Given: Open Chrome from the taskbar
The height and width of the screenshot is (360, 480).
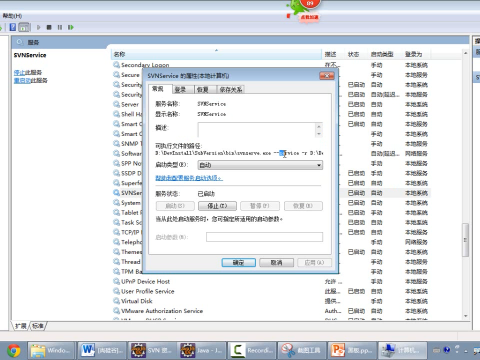Looking at the screenshot, I should (x=13, y=350).
